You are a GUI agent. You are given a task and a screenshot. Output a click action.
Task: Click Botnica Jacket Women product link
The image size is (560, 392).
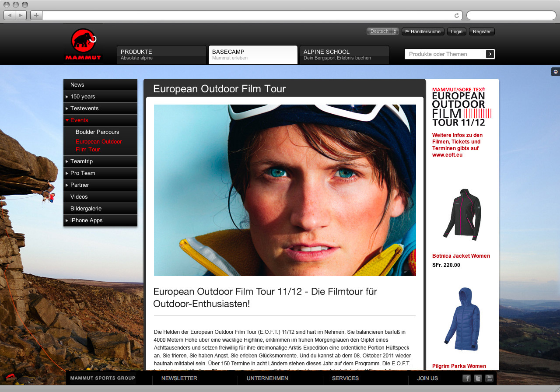click(x=461, y=256)
